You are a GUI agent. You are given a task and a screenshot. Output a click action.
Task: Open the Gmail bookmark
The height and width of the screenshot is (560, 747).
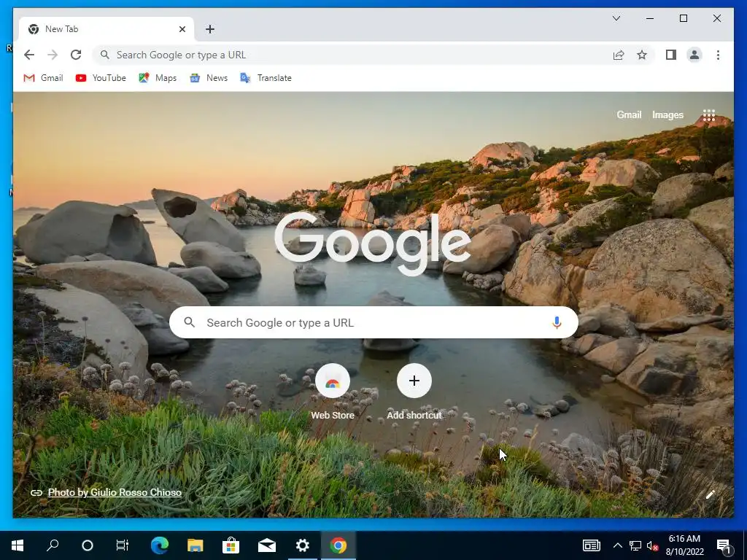click(x=43, y=77)
